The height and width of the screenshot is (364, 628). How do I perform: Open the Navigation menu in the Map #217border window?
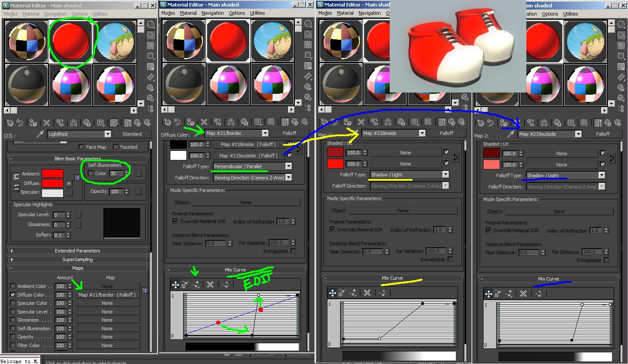[x=212, y=13]
